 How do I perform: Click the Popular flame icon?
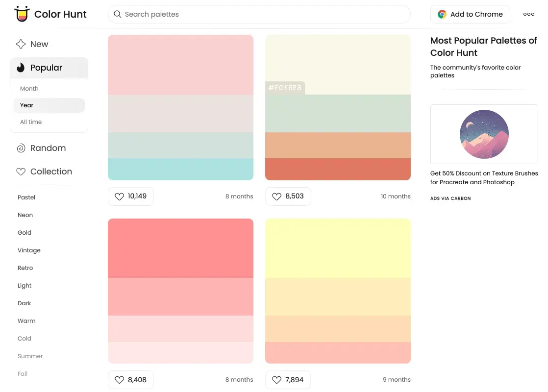click(21, 68)
